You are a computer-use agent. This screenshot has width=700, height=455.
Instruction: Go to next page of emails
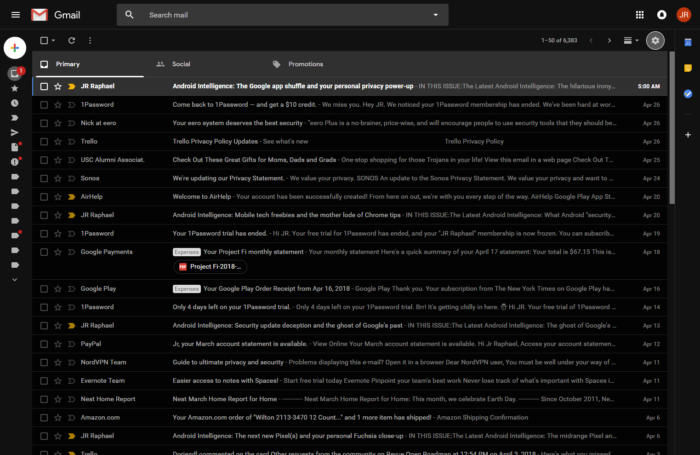609,41
